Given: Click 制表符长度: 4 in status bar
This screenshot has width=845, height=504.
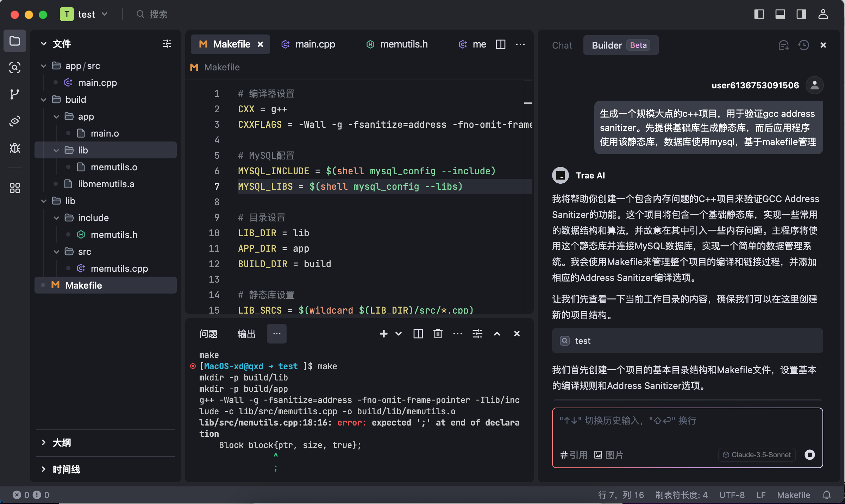Looking at the screenshot, I should click(x=681, y=495).
